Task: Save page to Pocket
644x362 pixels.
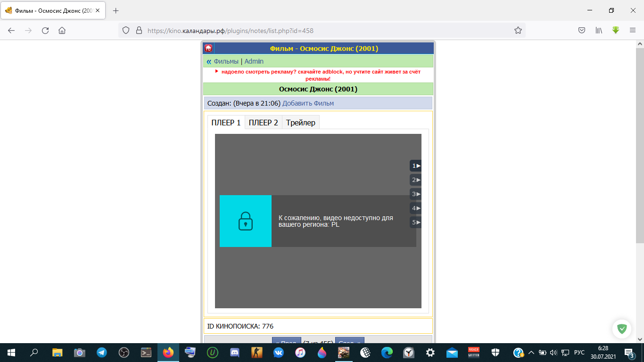Action: pos(582,31)
